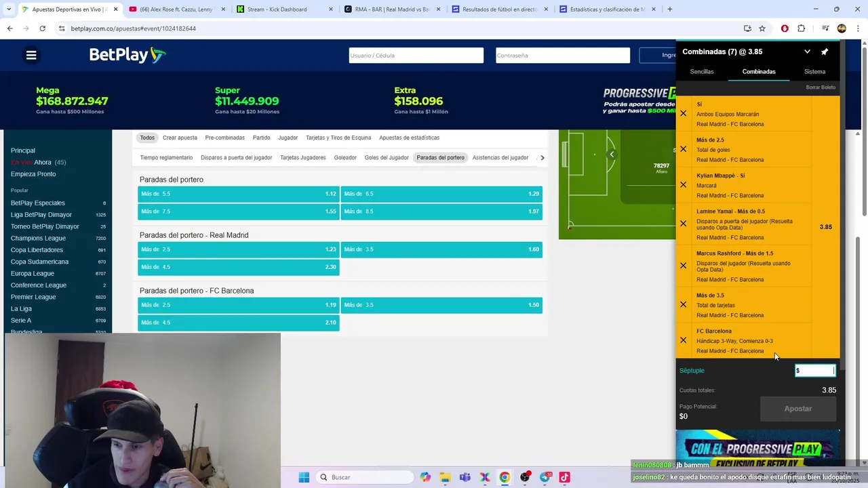Image resolution: width=868 pixels, height=488 pixels.
Task: Open Microsoft Teams from the taskbar
Action: tap(465, 477)
